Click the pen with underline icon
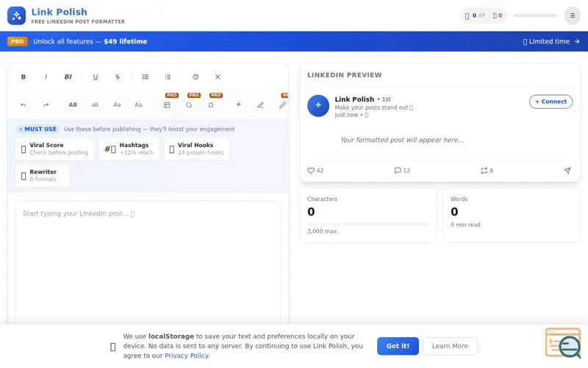Image resolution: width=588 pixels, height=368 pixels. tap(261, 105)
